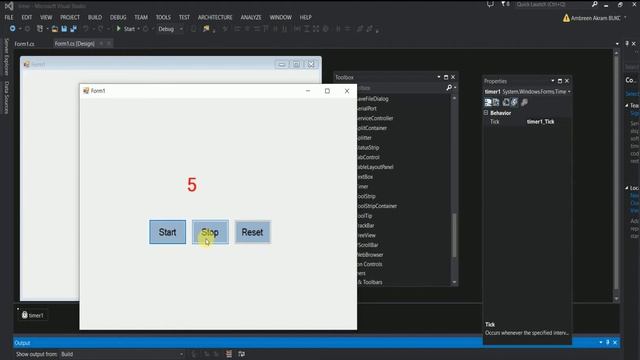640x360 pixels.
Task: Click the notifications flag icon in title bar
Action: [x=504, y=4]
